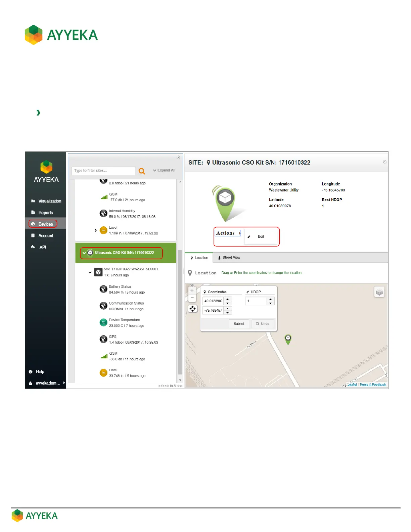Collapse device S/N 1716010322 WA2351-SE0001
This screenshot has width=411, height=532.
(x=90, y=272)
